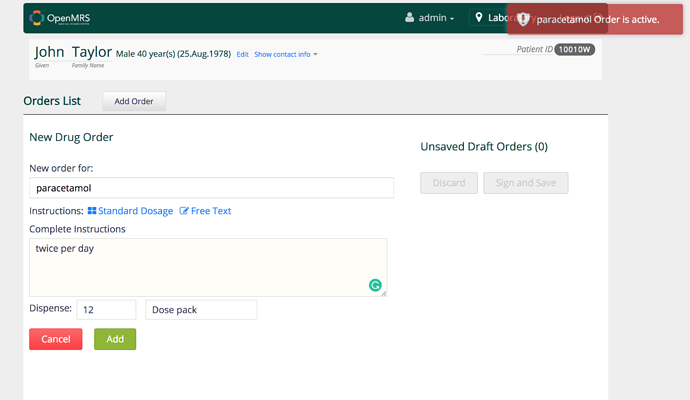Click patient name John Taylor
The height and width of the screenshot is (400, 690).
pos(73,52)
